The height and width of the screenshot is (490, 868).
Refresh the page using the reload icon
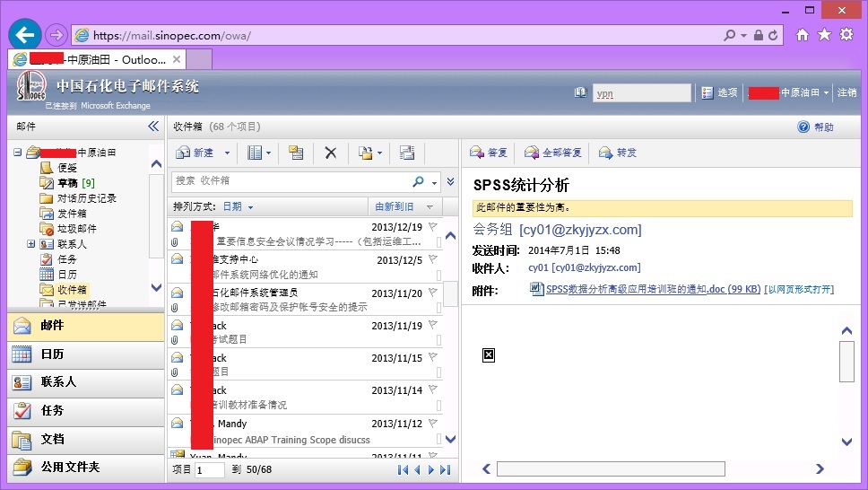773,36
